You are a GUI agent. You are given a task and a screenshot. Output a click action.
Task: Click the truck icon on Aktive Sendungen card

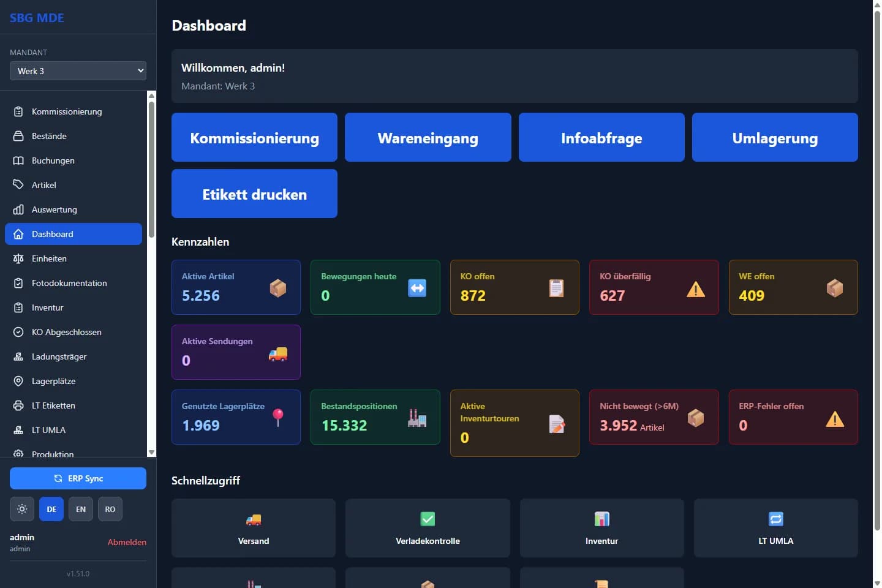278,353
